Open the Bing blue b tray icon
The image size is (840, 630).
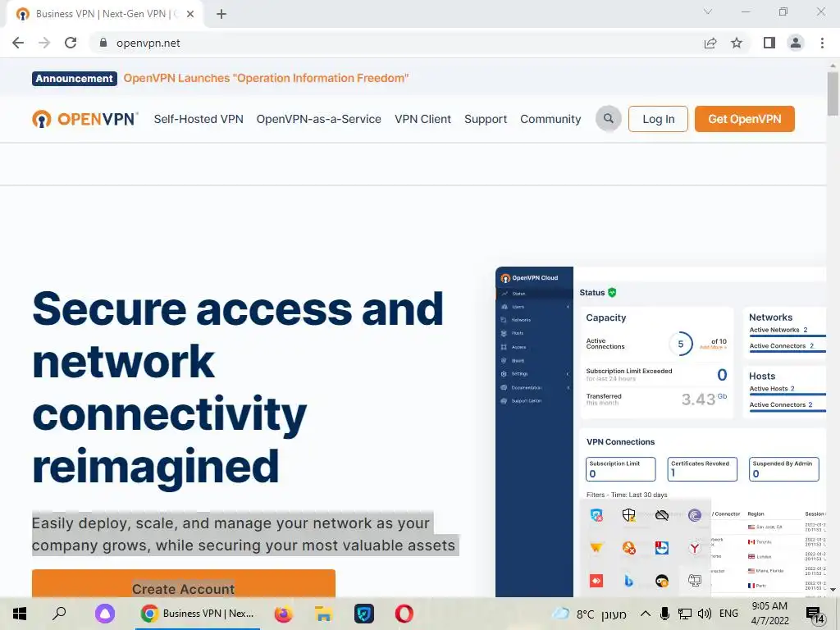[629, 581]
